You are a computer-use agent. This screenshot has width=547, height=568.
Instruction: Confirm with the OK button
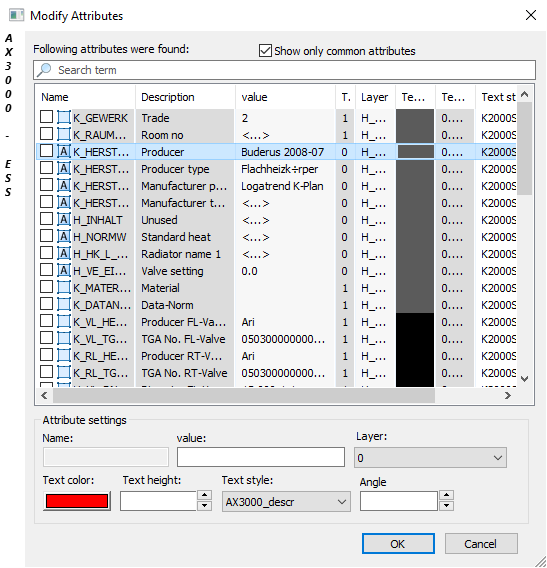[398, 543]
